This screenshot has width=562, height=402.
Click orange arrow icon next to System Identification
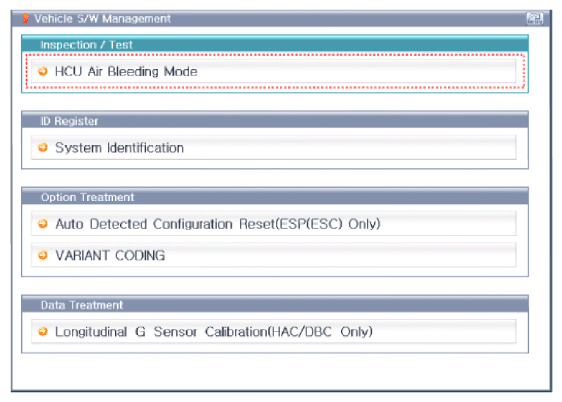coord(43,147)
